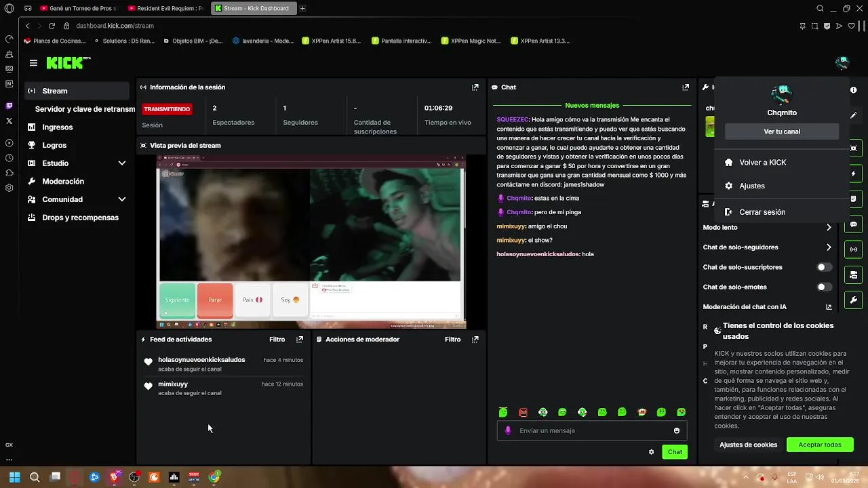Select Stream in the sidebar
The image size is (868, 488).
coord(77,91)
